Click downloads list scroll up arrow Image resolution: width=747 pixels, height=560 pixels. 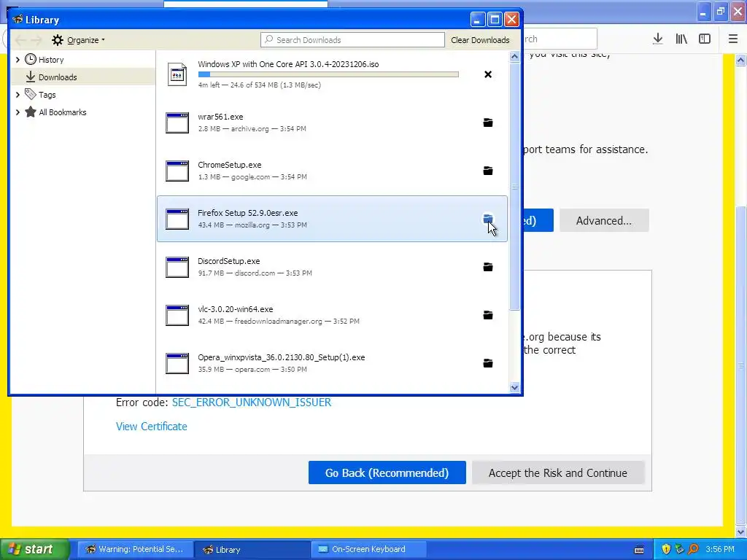pos(514,56)
